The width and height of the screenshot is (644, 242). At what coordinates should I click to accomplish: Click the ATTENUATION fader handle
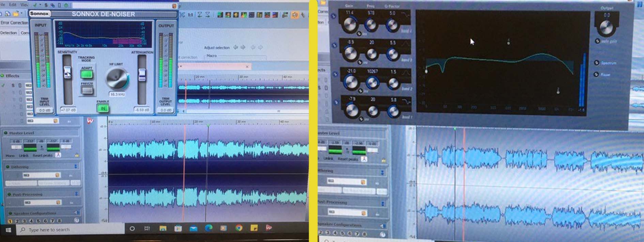(142, 75)
